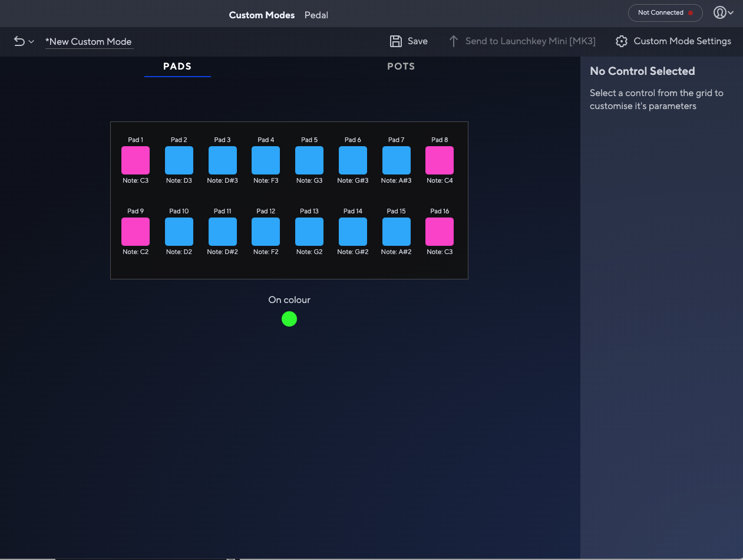743x560 pixels.
Task: Select pink Pad 8 with Note C4
Action: coord(440,160)
